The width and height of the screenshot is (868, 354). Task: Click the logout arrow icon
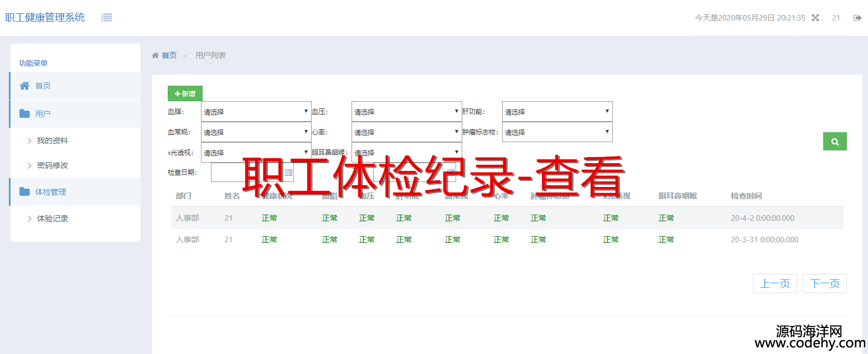pyautogui.click(x=857, y=18)
